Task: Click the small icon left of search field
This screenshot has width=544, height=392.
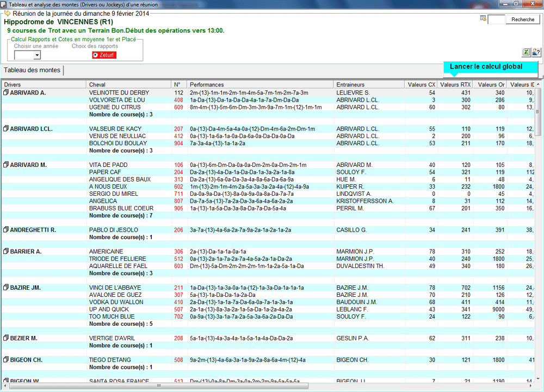Action: point(483,19)
